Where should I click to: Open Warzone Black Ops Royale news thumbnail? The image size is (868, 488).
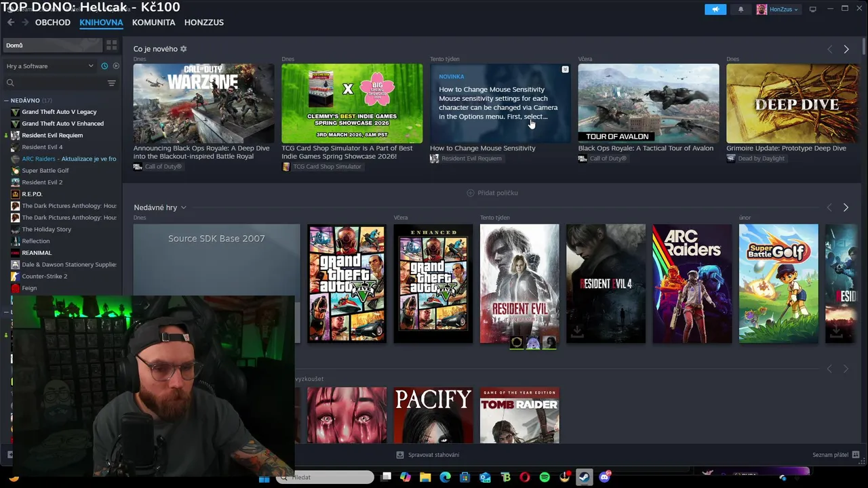click(203, 103)
